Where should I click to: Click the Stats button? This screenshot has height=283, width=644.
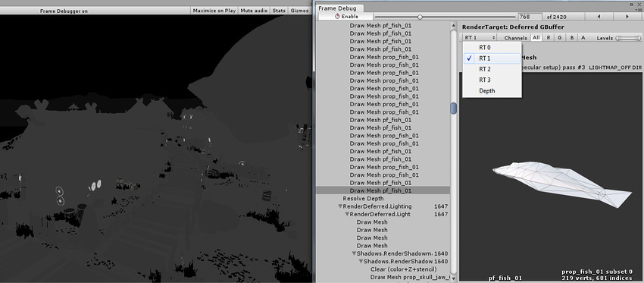tap(279, 11)
